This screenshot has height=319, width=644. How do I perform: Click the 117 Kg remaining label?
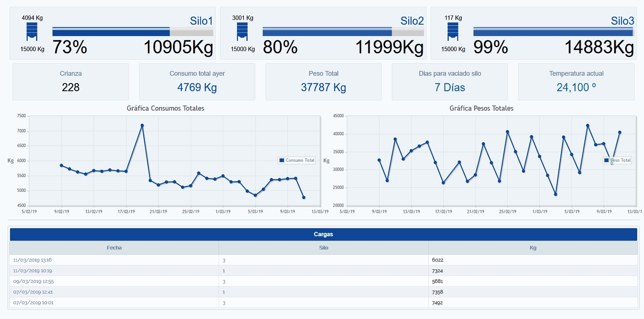pyautogui.click(x=453, y=18)
